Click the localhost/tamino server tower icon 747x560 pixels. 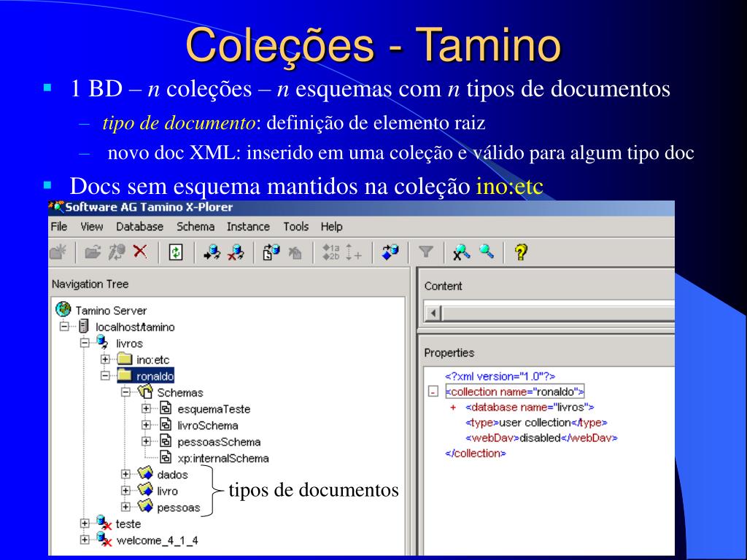[84, 326]
